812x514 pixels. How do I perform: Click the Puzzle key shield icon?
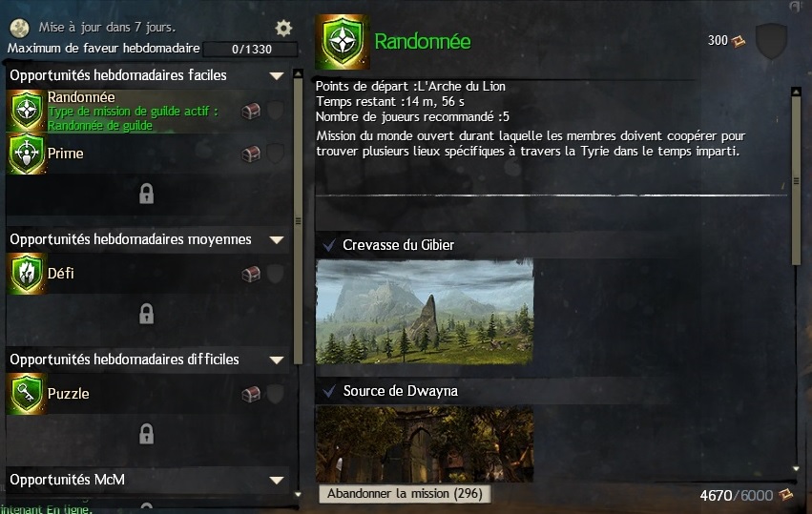(27, 394)
